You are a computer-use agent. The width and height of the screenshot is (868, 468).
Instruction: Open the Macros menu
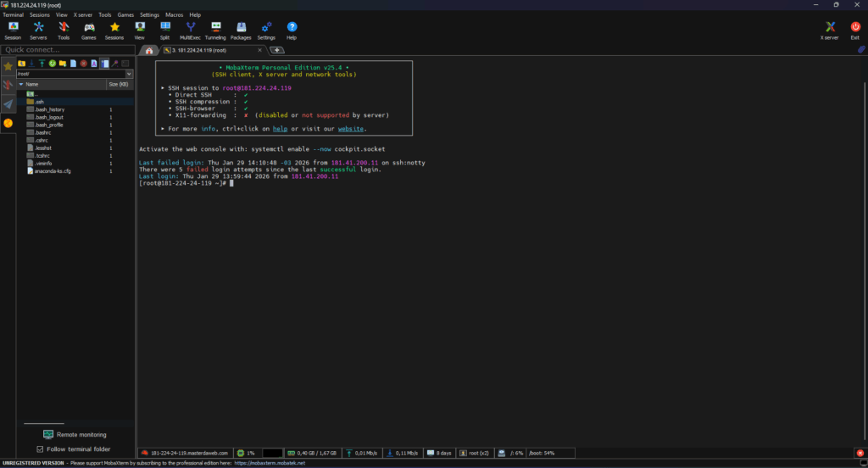175,15
